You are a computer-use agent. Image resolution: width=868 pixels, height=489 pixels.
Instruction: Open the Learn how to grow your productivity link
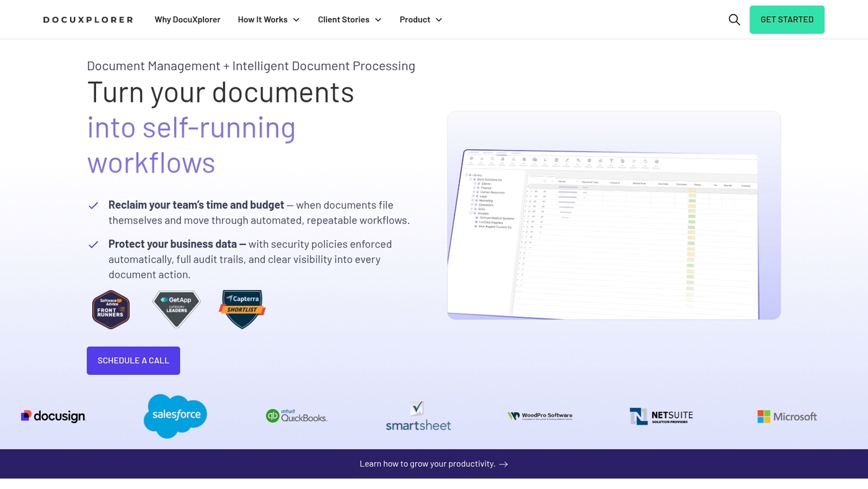pyautogui.click(x=433, y=464)
